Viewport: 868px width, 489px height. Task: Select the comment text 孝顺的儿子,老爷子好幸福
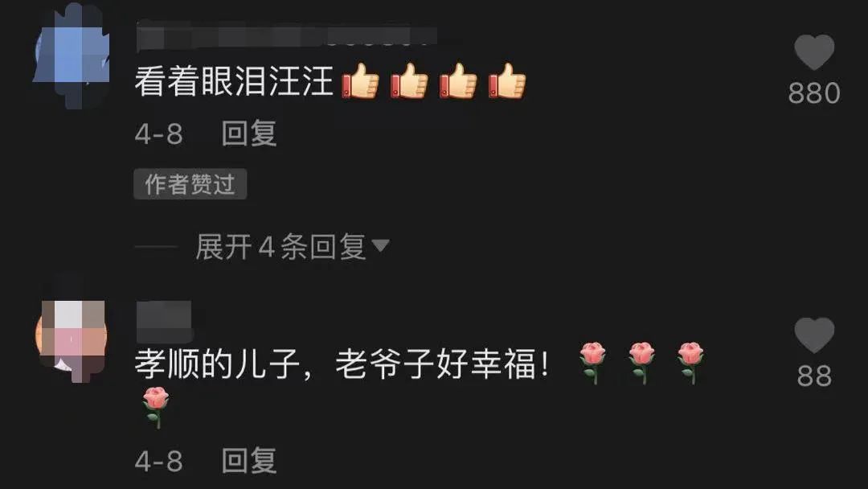[336, 364]
